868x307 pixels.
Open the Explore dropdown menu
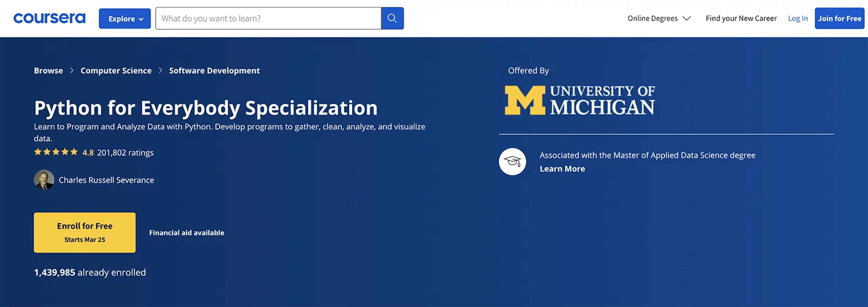[125, 19]
